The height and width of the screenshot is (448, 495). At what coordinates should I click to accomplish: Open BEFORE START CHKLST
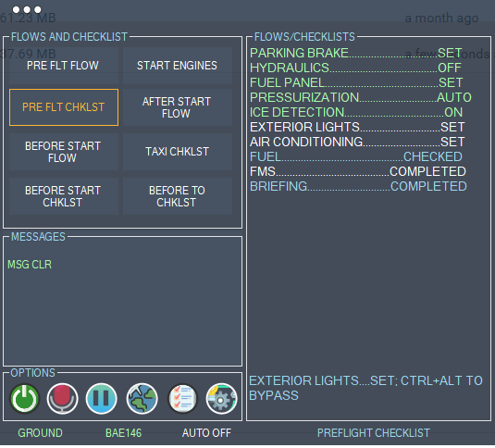[64, 196]
